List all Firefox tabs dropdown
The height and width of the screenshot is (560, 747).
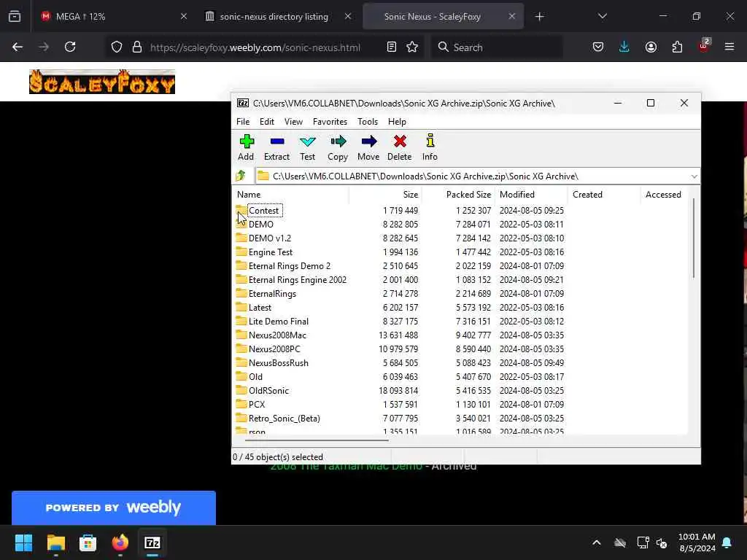click(x=602, y=16)
